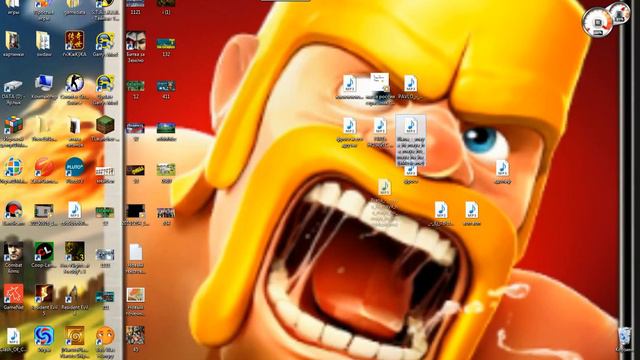Viewport: 640px width, 360px height.
Task: Select the PAVLO MP3 file icon
Action: (x=411, y=83)
